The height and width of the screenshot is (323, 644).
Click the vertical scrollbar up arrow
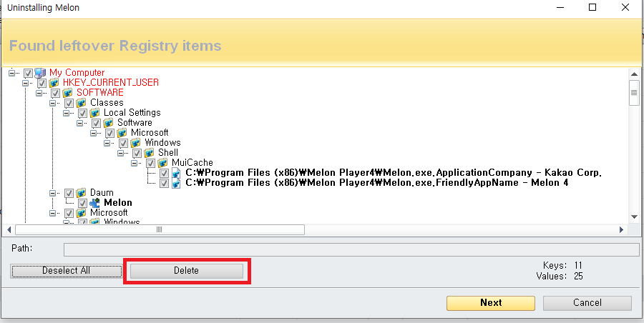[634, 74]
